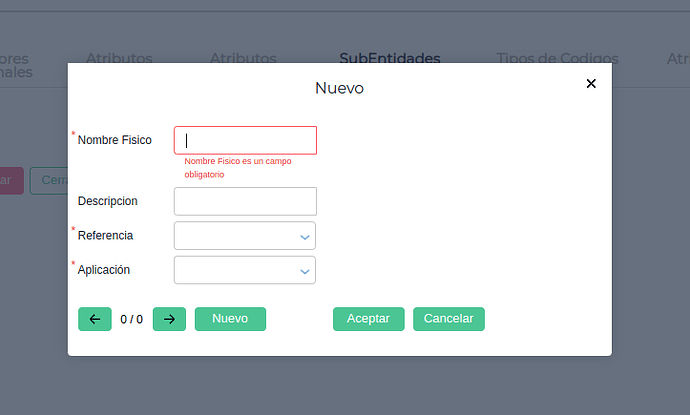This screenshot has height=415, width=690.
Task: Go to previous record with left arrow
Action: point(95,319)
